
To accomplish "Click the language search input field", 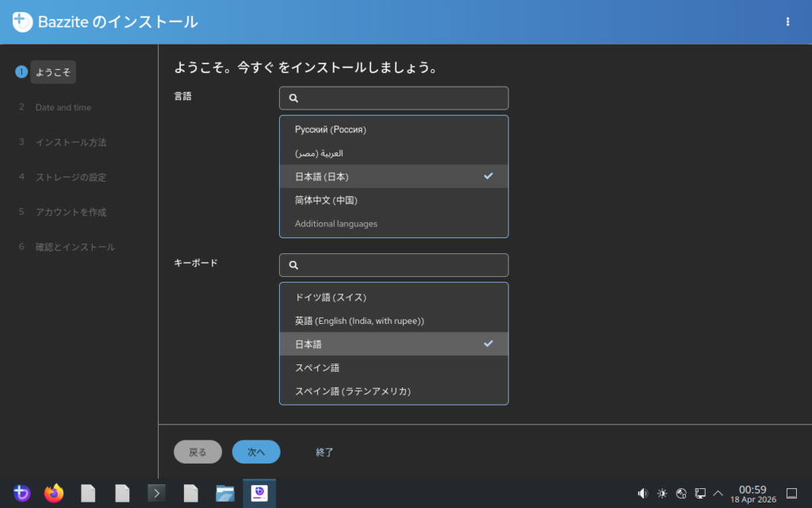I will 400,98.
